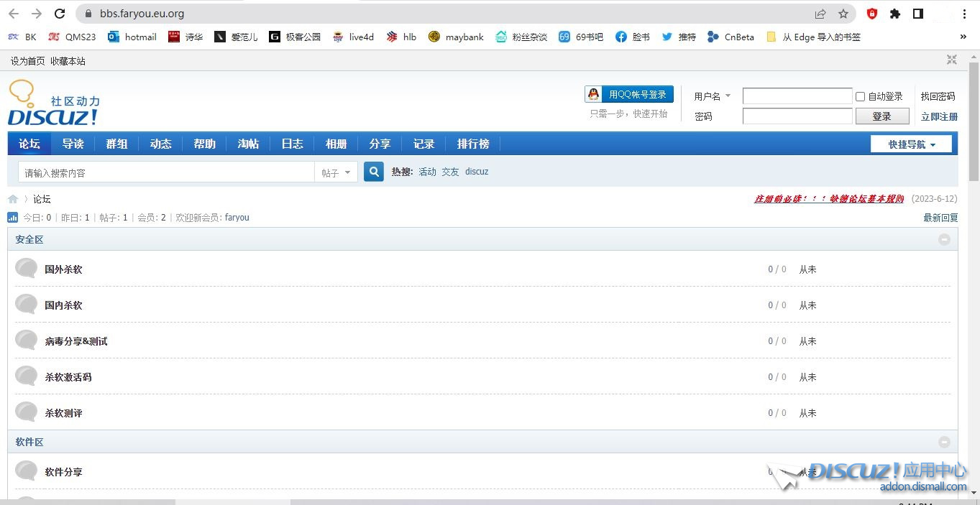The image size is (980, 505).
Task: Open the 用户名 login type dropdown
Action: 712,96
